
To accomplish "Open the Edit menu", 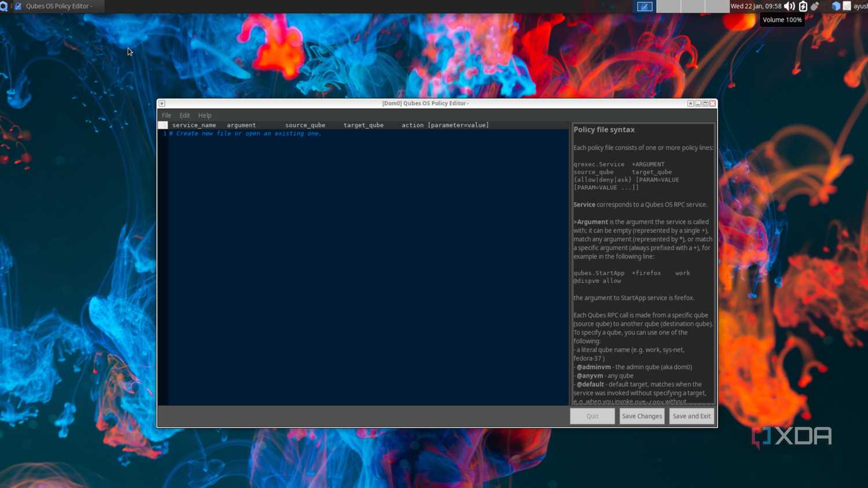I will (185, 116).
